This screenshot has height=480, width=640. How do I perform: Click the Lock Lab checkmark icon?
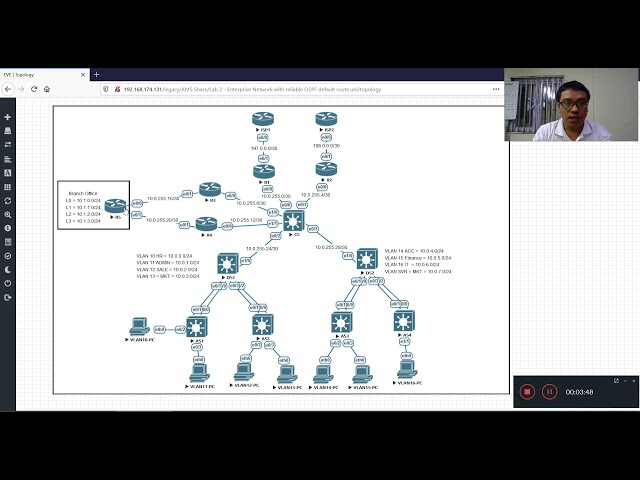pyautogui.click(x=7, y=256)
